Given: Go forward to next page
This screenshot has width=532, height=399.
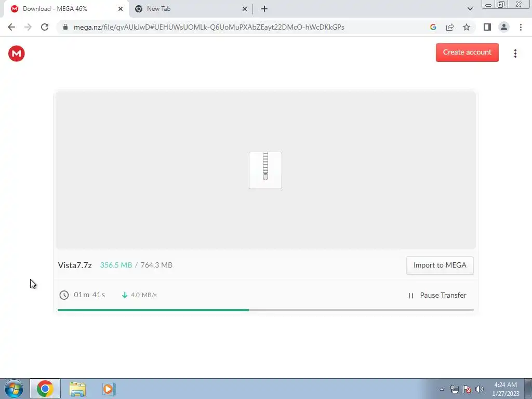Looking at the screenshot, I should pos(28,27).
